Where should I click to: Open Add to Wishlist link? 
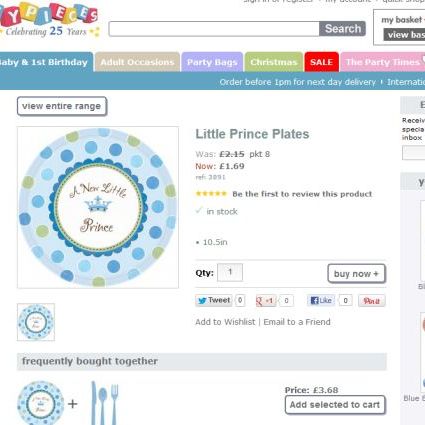coord(225,322)
